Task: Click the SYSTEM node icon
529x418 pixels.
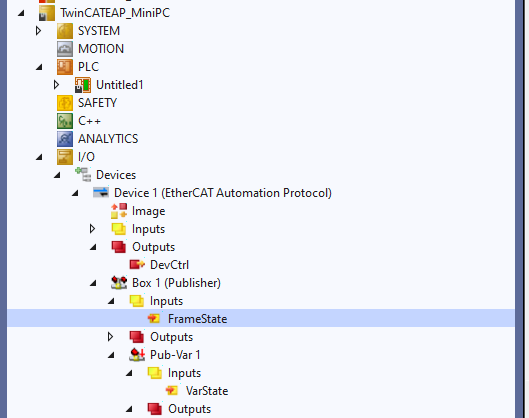Action: point(65,31)
